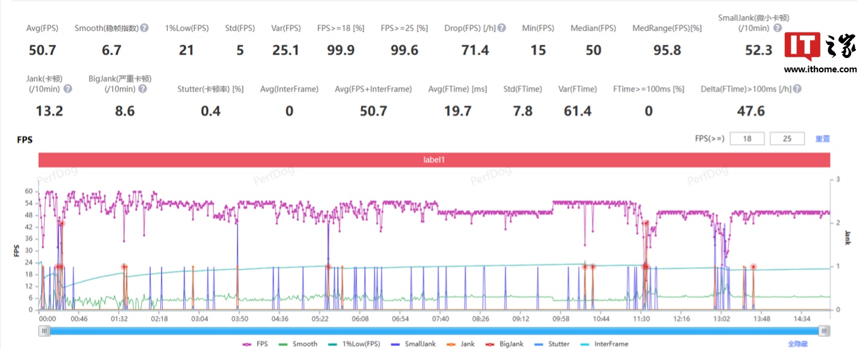868x349 pixels.
Task: Toggle FPS series in chart legend
Action: 255,344
